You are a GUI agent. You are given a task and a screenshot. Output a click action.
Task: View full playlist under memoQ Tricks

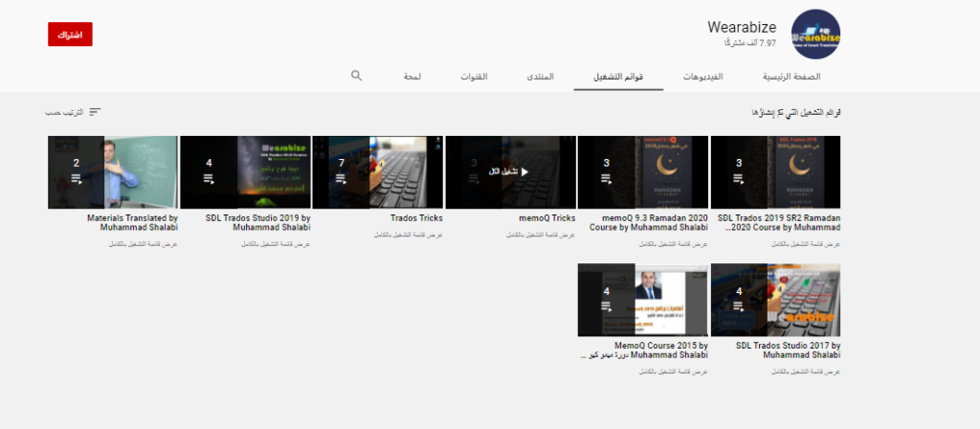541,235
